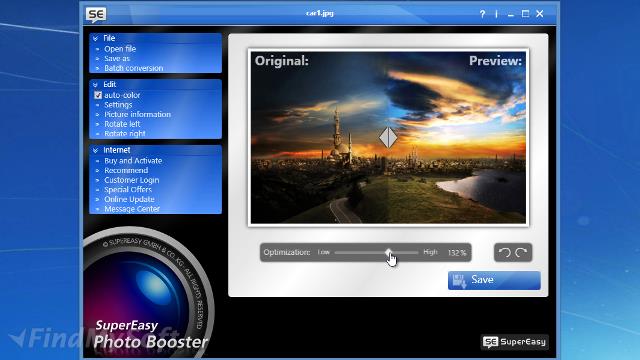The image size is (640, 360).
Task: Choose Open file
Action: (x=120, y=49)
